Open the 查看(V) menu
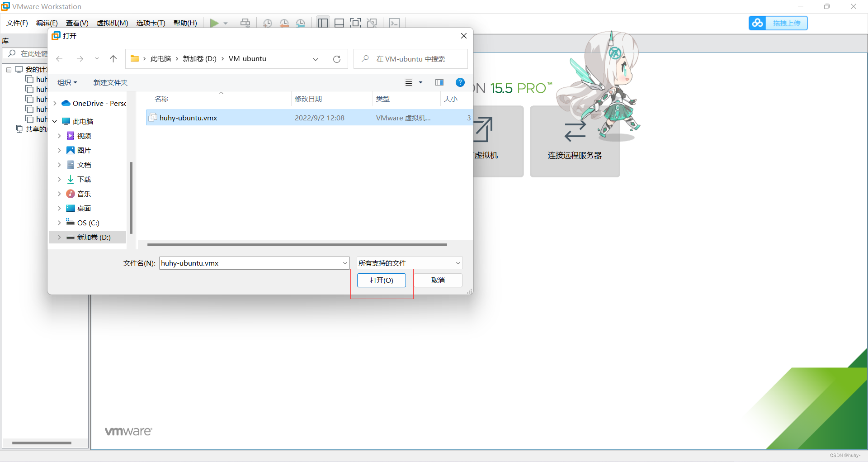The height and width of the screenshot is (462, 868). click(x=77, y=23)
